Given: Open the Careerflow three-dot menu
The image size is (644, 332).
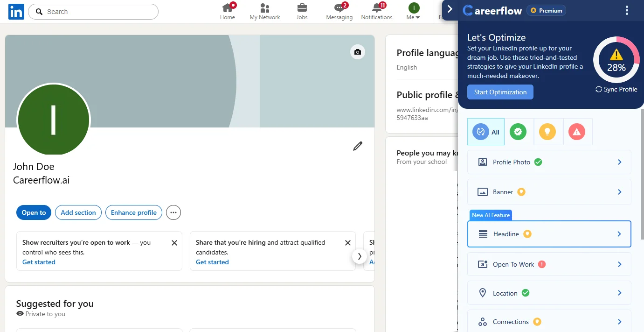Looking at the screenshot, I should pos(627,10).
